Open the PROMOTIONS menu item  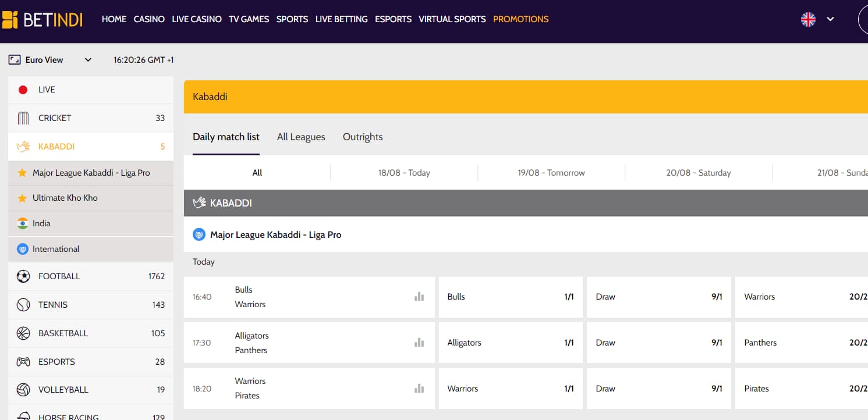521,19
